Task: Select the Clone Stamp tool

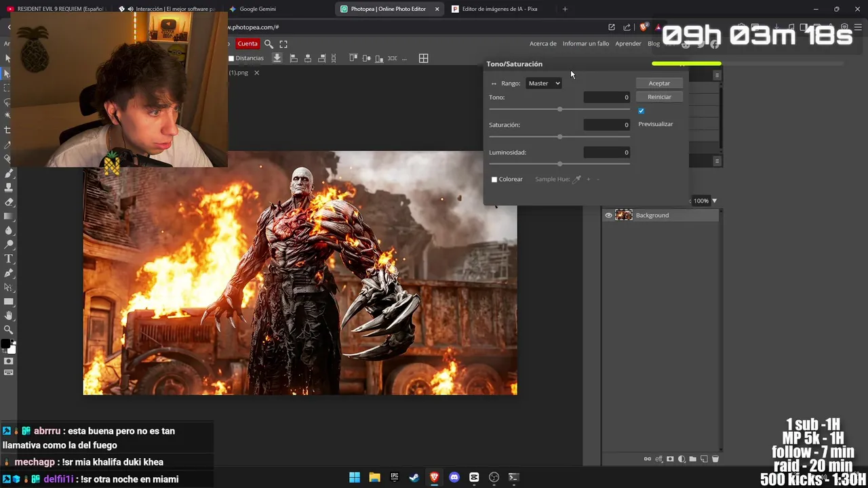Action: (8, 188)
